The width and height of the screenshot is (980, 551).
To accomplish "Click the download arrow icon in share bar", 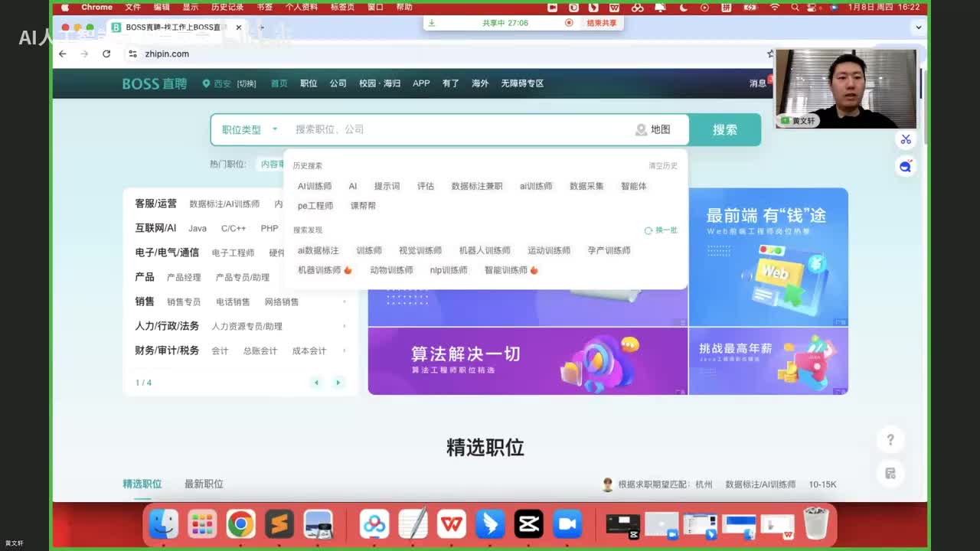I will [432, 23].
